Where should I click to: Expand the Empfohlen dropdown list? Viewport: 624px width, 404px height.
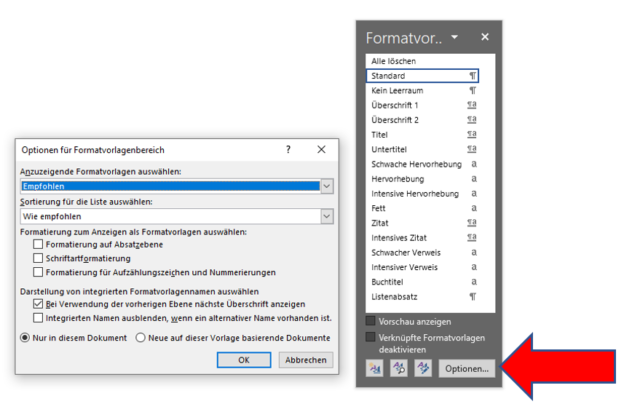(x=326, y=186)
